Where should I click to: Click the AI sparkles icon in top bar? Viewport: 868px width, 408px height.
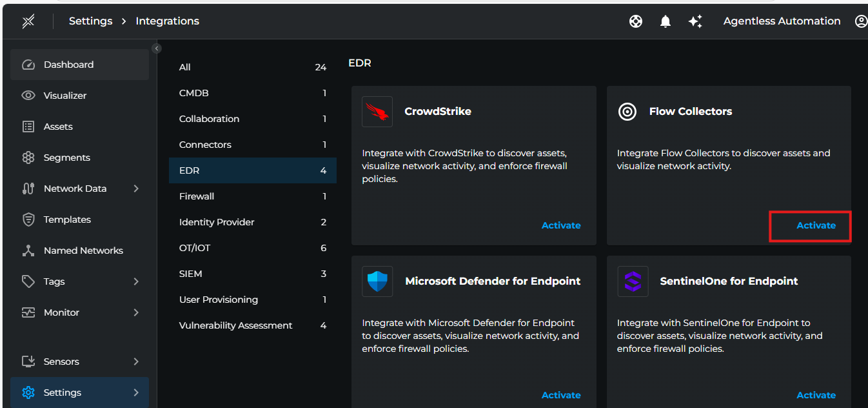pyautogui.click(x=695, y=21)
